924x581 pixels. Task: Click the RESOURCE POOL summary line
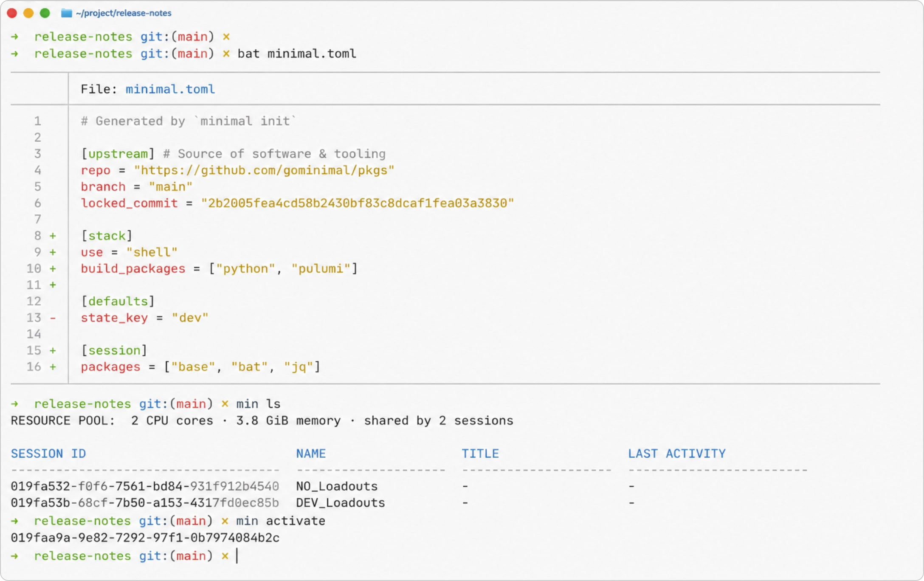[262, 421]
